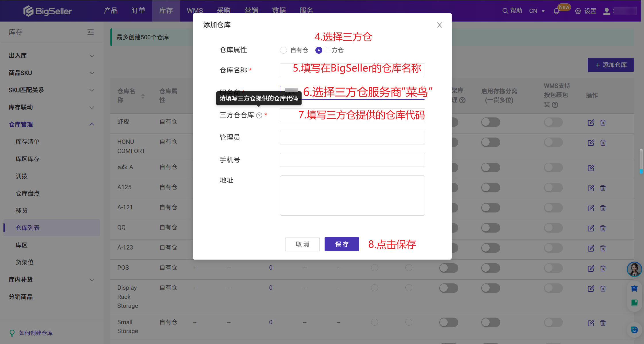
Task: Open the CN language dropdown
Action: point(536,11)
